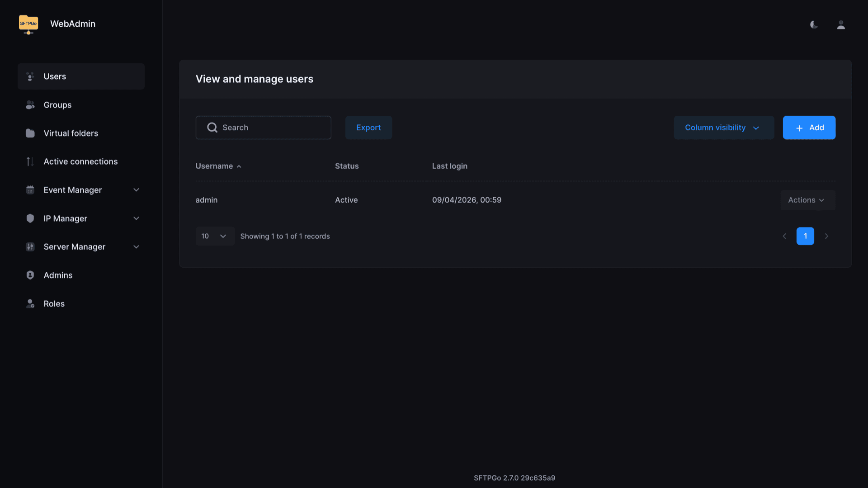
Task: Click the Server Manager sliders icon
Action: tap(30, 247)
